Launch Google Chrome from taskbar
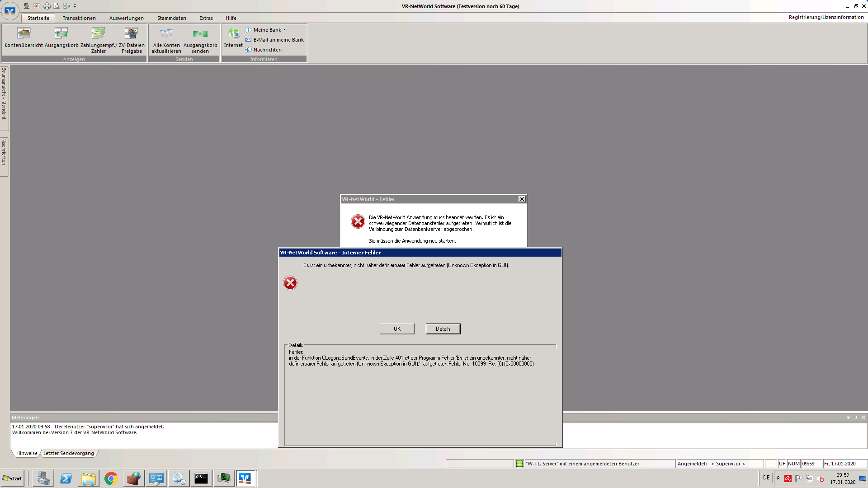The height and width of the screenshot is (488, 868). tap(111, 479)
